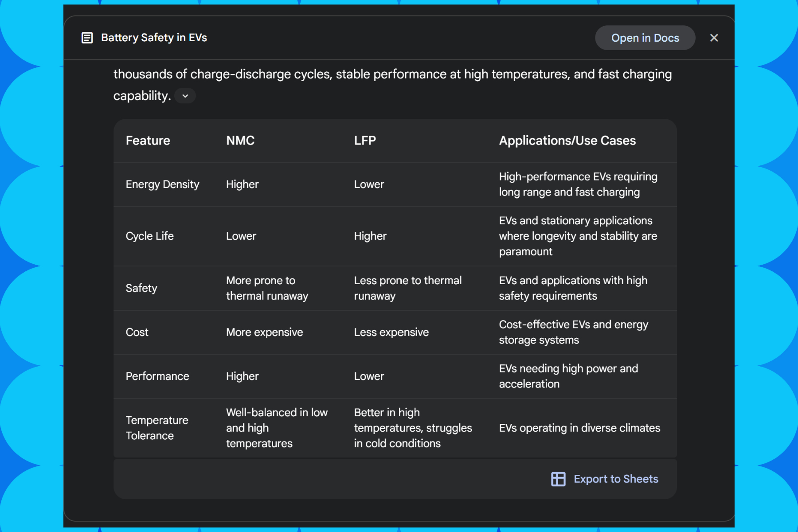The width and height of the screenshot is (798, 532).
Task: Click the Cycle Life row label
Action: 149,236
